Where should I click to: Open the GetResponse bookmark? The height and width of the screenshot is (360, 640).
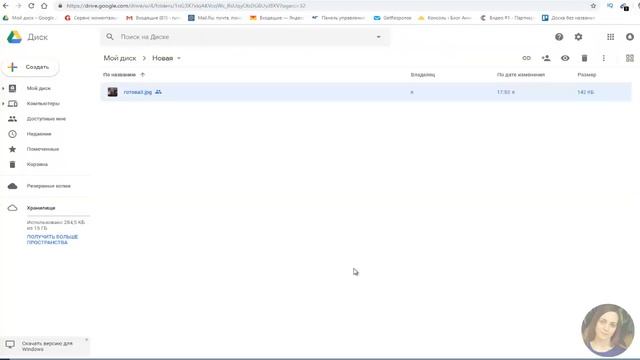pyautogui.click(x=393, y=18)
